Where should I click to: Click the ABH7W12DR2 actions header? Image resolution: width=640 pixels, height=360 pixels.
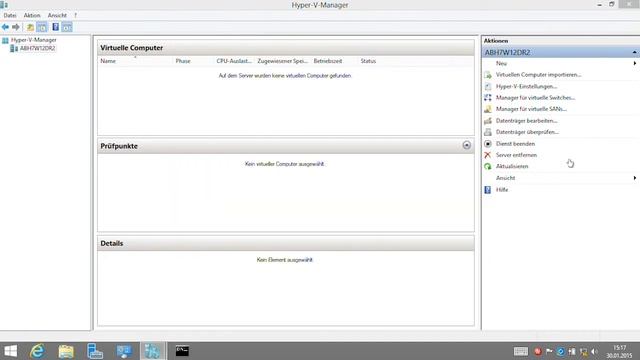tap(560, 52)
